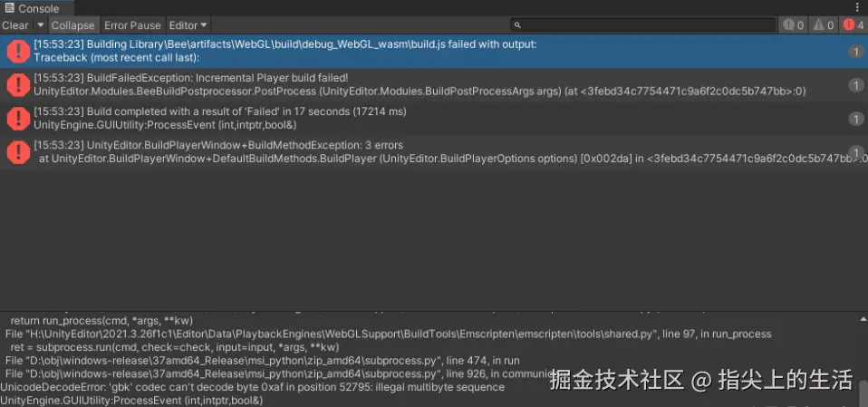
Task: Select the Build completed 'Failed' log entry
Action: [x=434, y=119]
